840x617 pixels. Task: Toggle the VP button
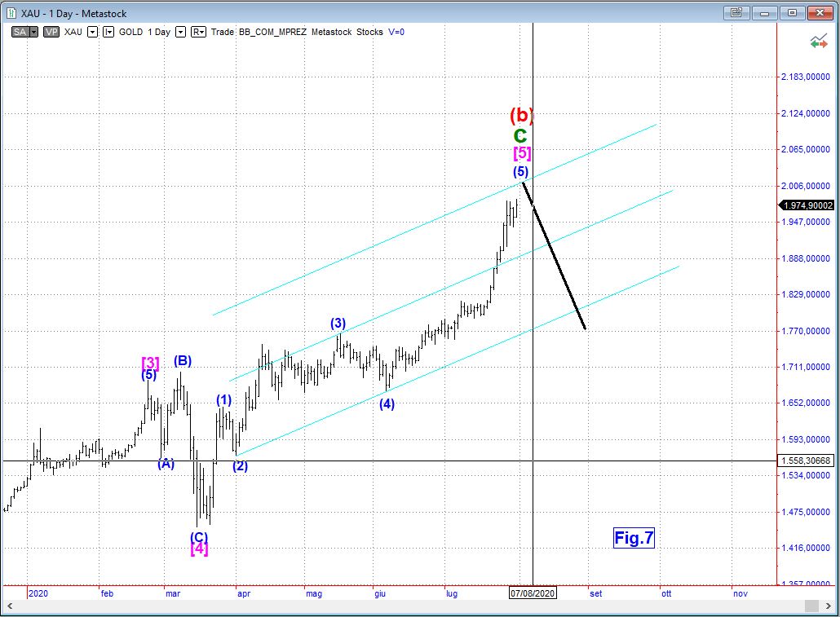(51, 32)
